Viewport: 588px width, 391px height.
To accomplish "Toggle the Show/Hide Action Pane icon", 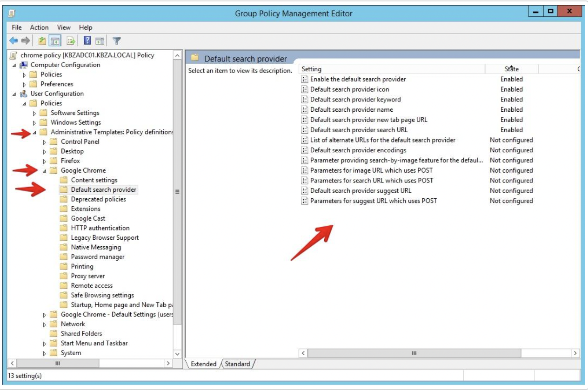I will (100, 41).
